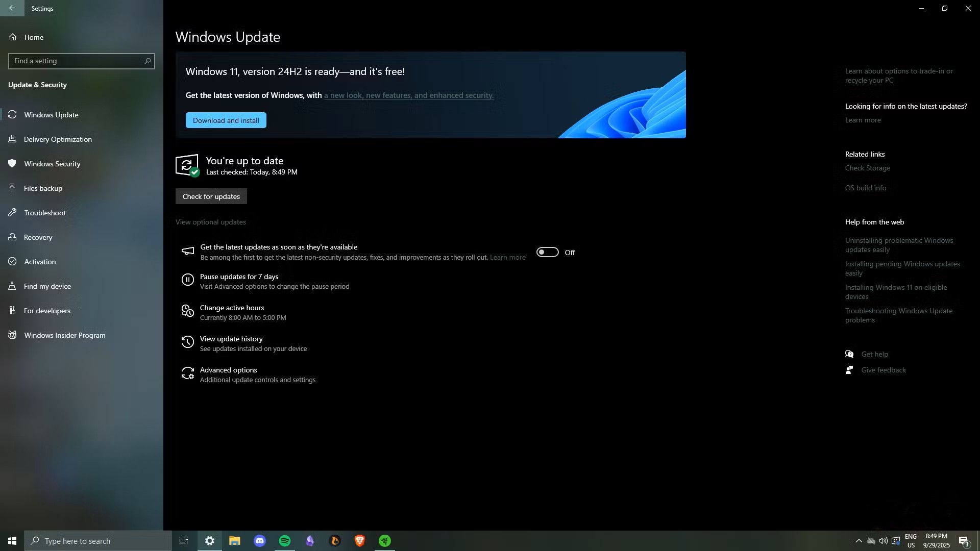Click the Give feedback icon
980x551 pixels.
(849, 370)
